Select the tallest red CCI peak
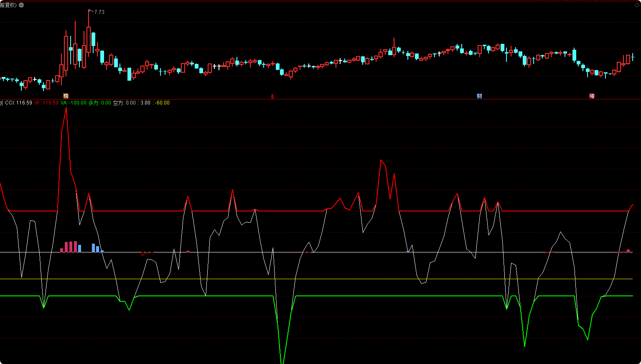This screenshot has height=364, width=641. point(66,109)
